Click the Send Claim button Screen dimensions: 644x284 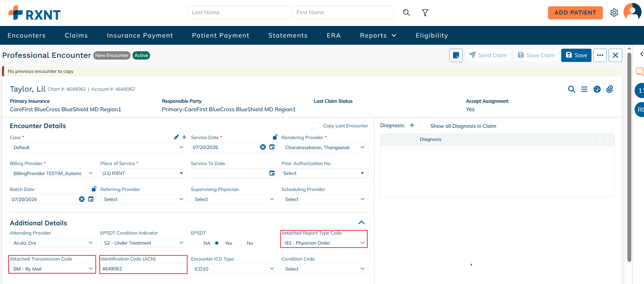point(488,55)
